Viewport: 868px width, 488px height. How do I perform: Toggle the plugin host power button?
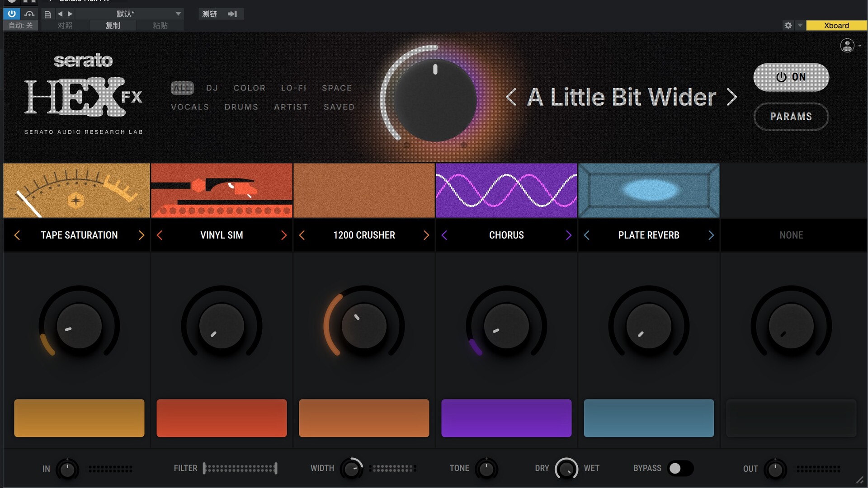click(x=12, y=14)
